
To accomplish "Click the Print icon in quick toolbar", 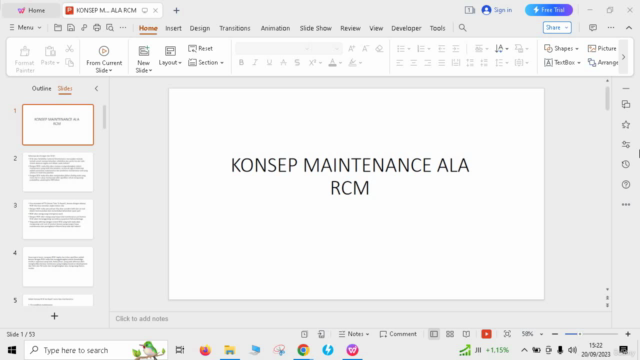I will (97, 28).
